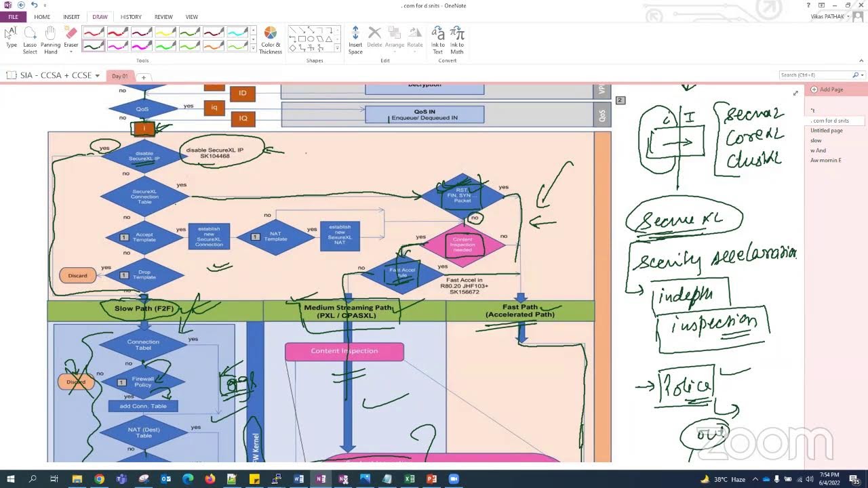Open the 'Aw mornin E' page

pyautogui.click(x=825, y=161)
